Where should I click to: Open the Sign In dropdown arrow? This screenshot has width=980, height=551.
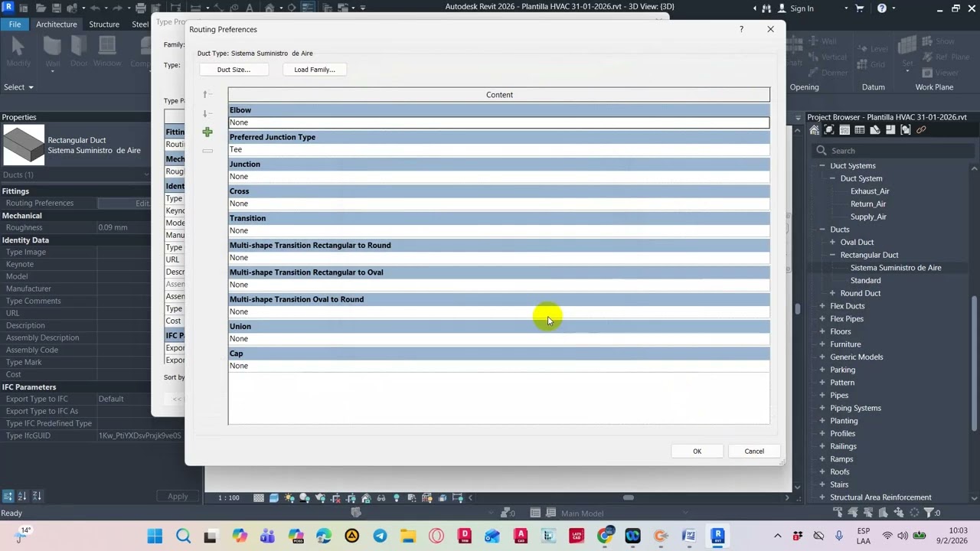[x=846, y=8]
